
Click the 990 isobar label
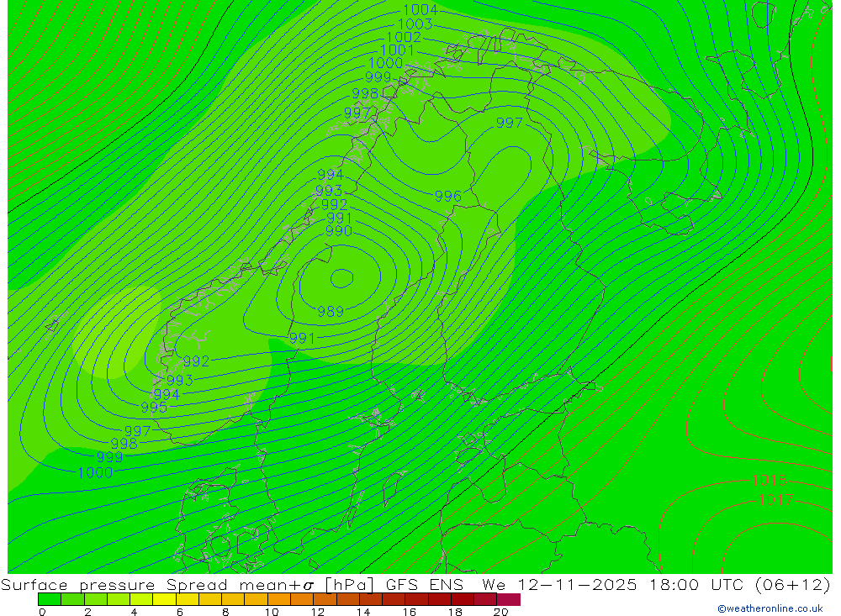coord(338,230)
